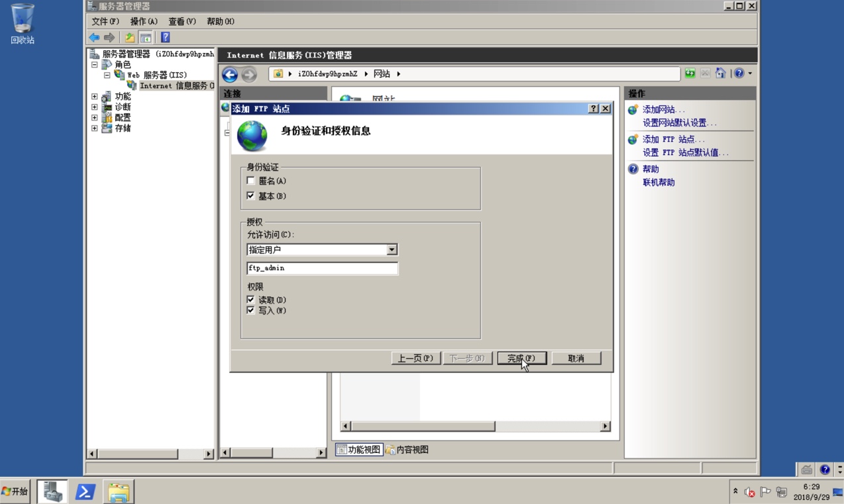Image resolution: width=844 pixels, height=504 pixels.
Task: Click the on-screen keyboard icon near taskbar
Action: (x=806, y=470)
